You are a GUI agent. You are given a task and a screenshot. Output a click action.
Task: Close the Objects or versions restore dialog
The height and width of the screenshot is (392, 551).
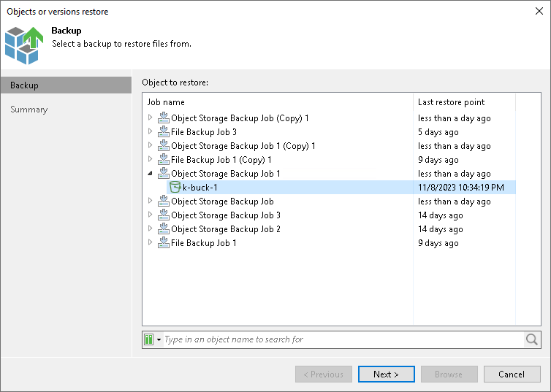click(539, 11)
